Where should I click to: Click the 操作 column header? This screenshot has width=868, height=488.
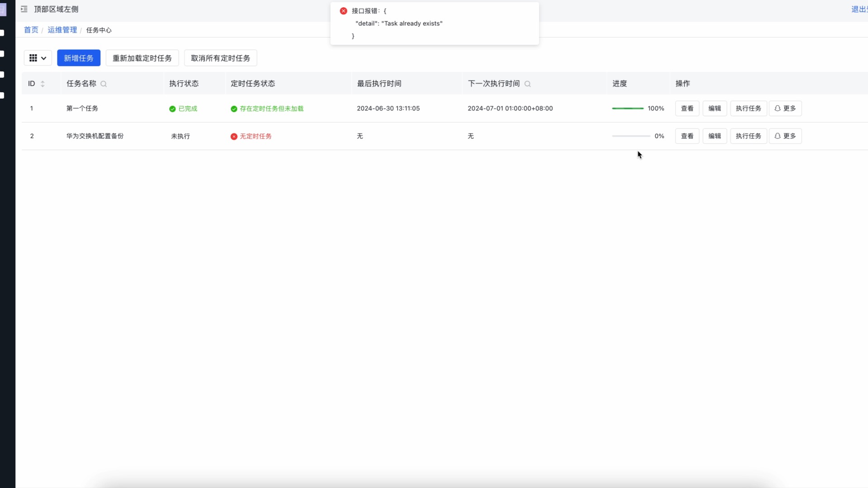[682, 84]
